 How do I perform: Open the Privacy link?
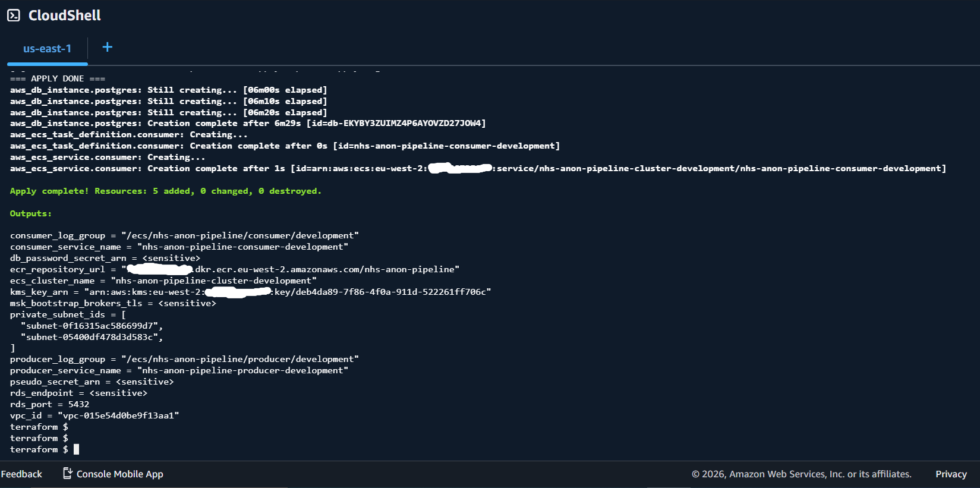951,474
